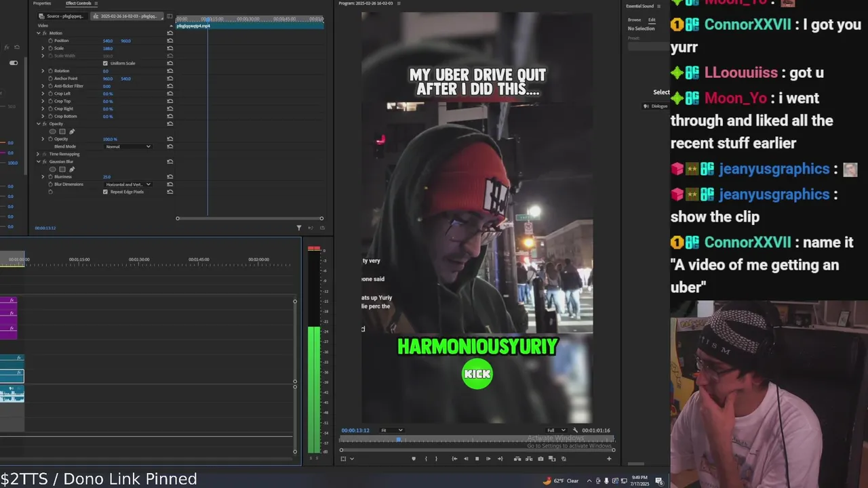
Task: Open Program Monitor settings wrench
Action: [x=575, y=430]
